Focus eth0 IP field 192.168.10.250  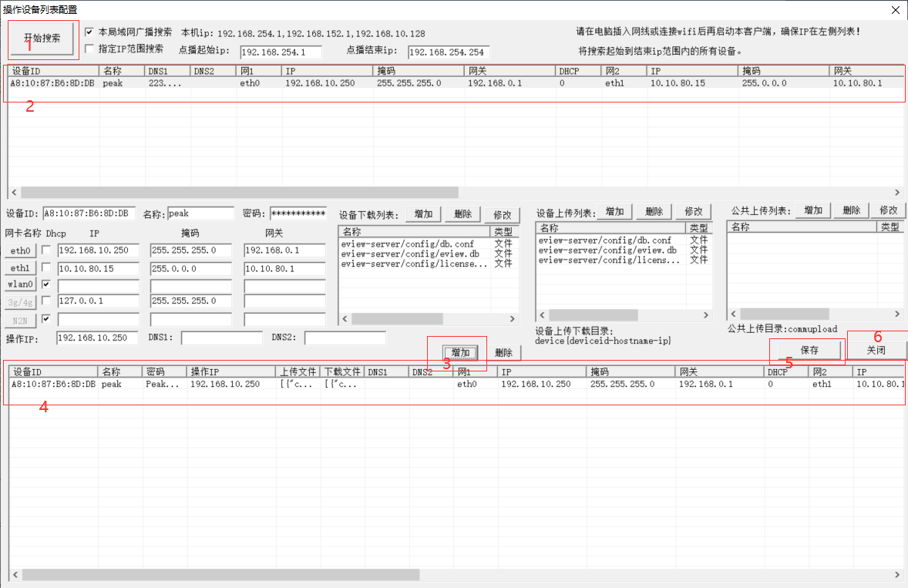point(99,250)
